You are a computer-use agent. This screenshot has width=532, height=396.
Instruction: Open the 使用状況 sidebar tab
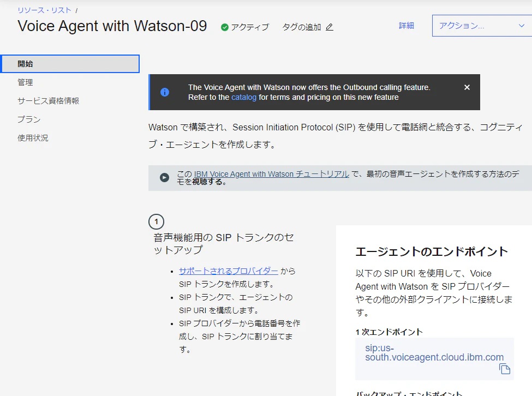coord(33,138)
